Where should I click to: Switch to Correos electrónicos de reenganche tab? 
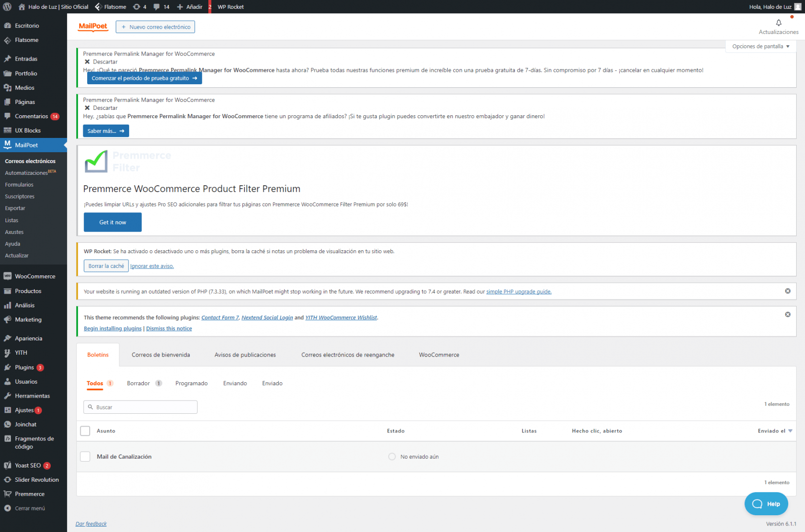(348, 355)
